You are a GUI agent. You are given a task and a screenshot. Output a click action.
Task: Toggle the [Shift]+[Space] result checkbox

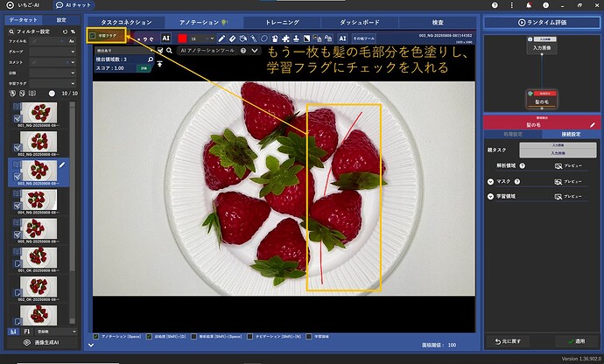(x=193, y=336)
